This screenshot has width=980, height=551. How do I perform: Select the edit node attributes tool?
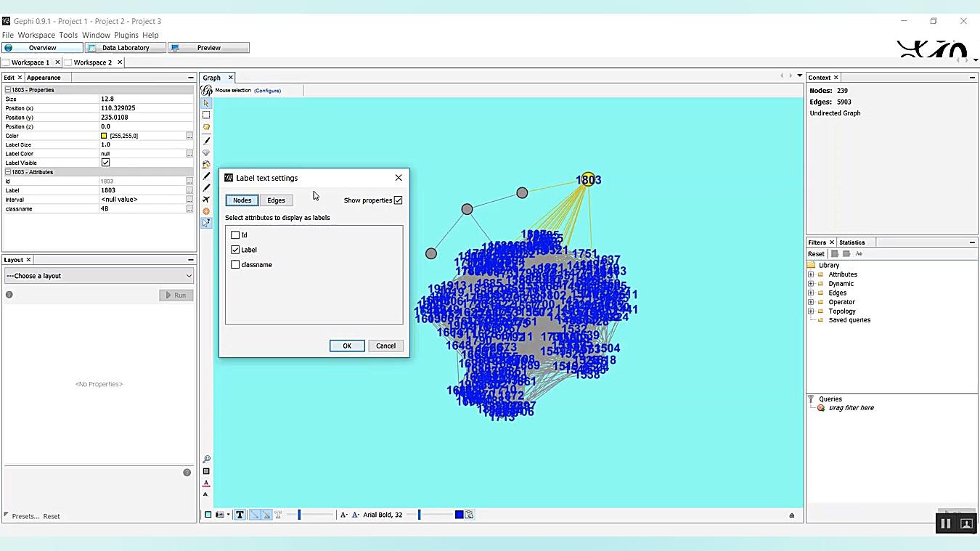point(206,223)
